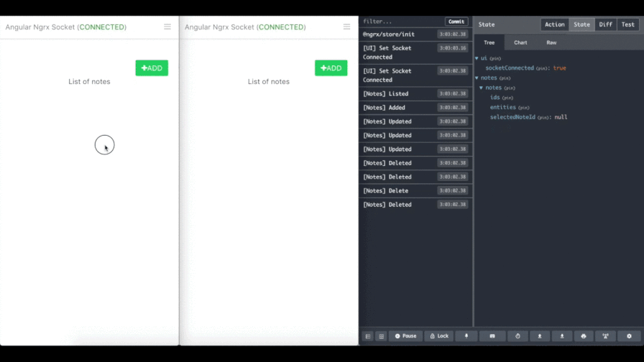Lock changes with Lock button
The height and width of the screenshot is (362, 644).
[439, 336]
